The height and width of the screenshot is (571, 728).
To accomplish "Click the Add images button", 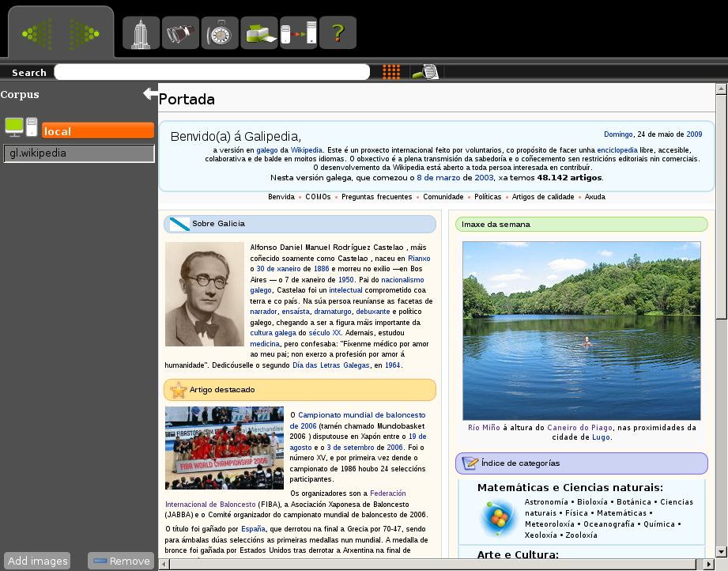I will tap(36, 560).
